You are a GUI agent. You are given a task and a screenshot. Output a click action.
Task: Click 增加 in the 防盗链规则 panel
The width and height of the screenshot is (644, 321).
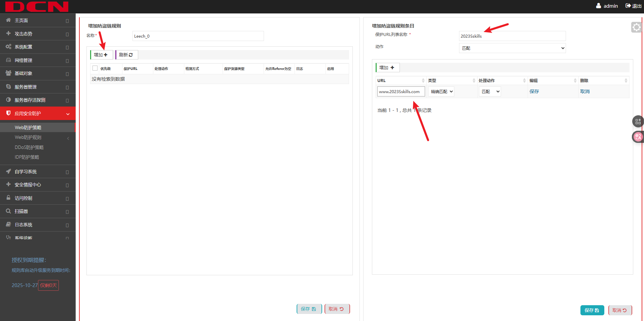101,55
